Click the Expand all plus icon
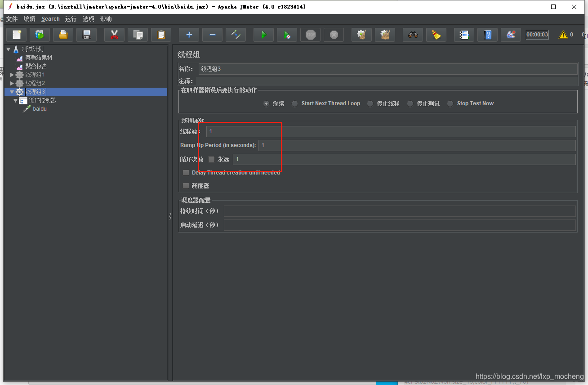The width and height of the screenshot is (588, 385). coord(189,35)
